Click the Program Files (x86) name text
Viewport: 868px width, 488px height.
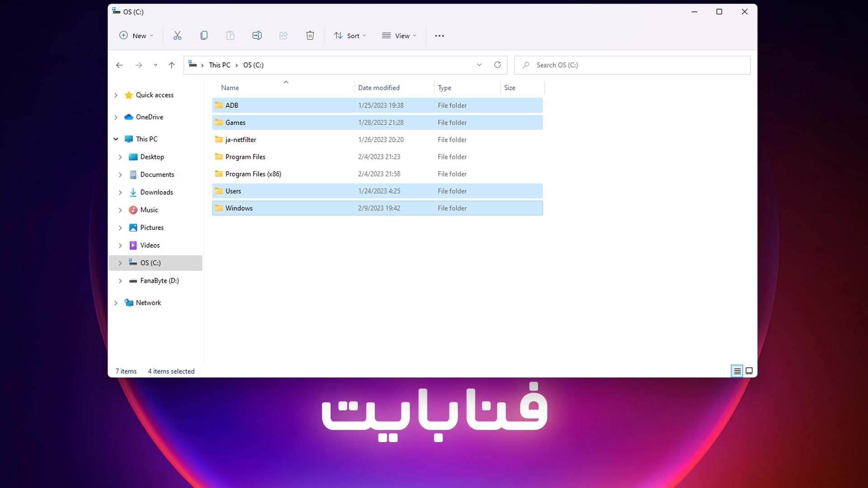click(253, 174)
